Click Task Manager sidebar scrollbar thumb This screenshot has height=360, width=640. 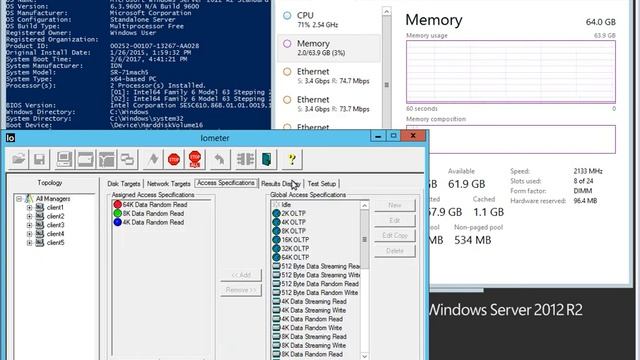pyautogui.click(x=387, y=85)
